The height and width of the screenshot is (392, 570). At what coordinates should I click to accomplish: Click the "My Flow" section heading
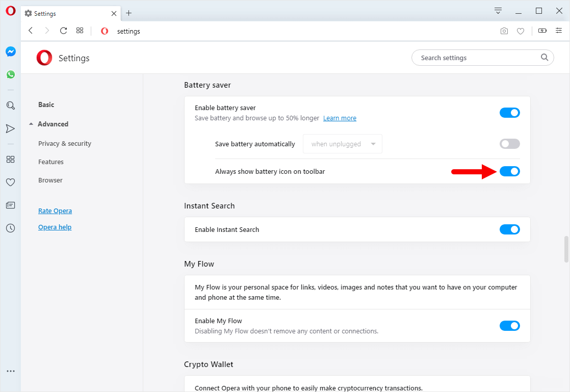199,264
